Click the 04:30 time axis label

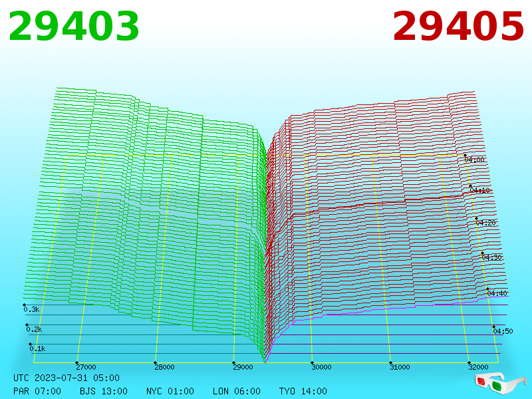[491, 257]
